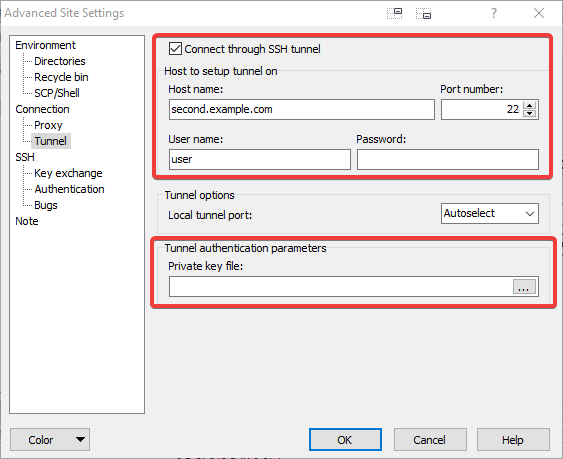
Task: Click the question mark help icon
Action: [x=494, y=13]
